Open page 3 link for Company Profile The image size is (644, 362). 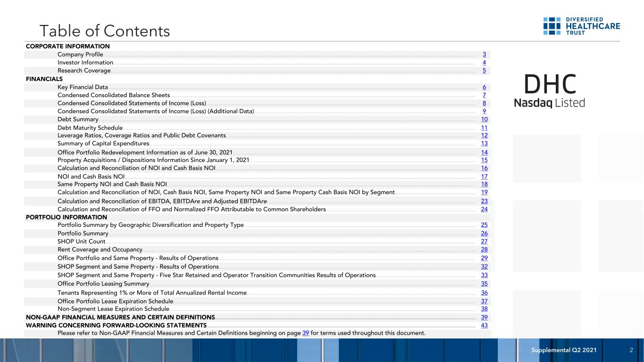(485, 55)
